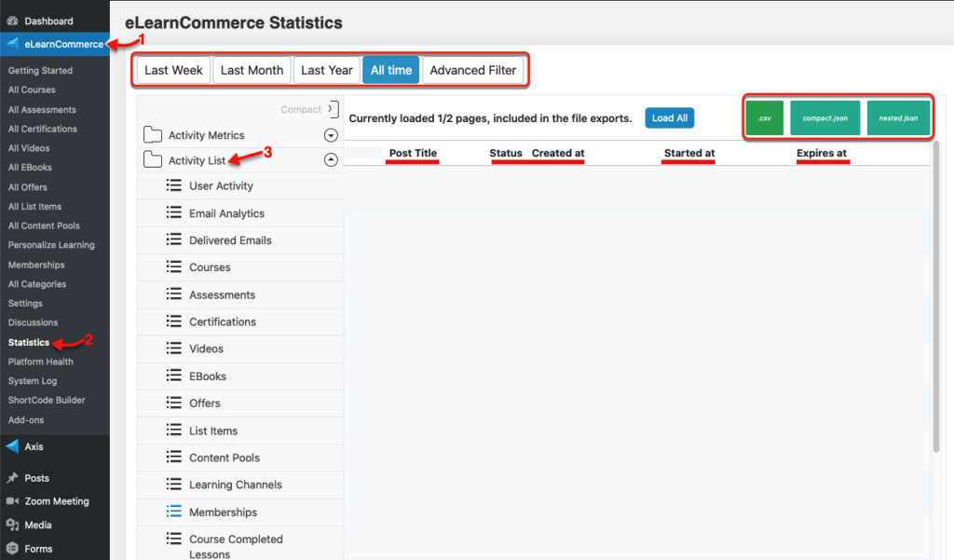The image size is (954, 560).
Task: Open Settings in the sidebar
Action: (x=25, y=303)
